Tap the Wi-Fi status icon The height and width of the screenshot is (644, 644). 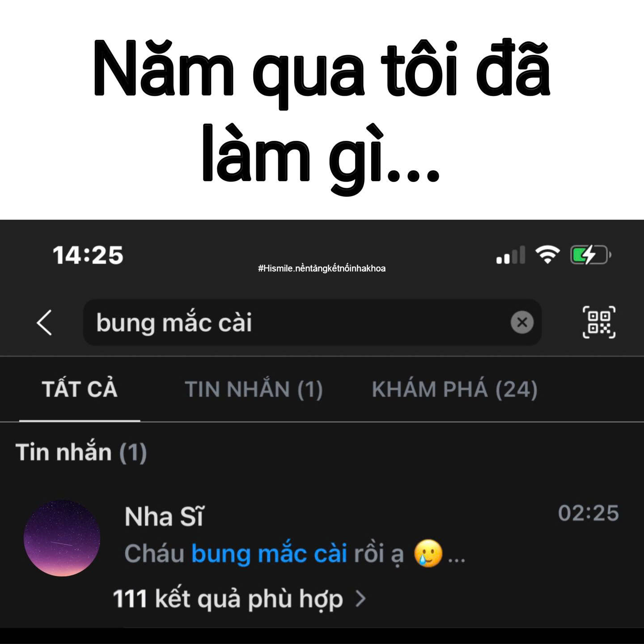point(548,255)
